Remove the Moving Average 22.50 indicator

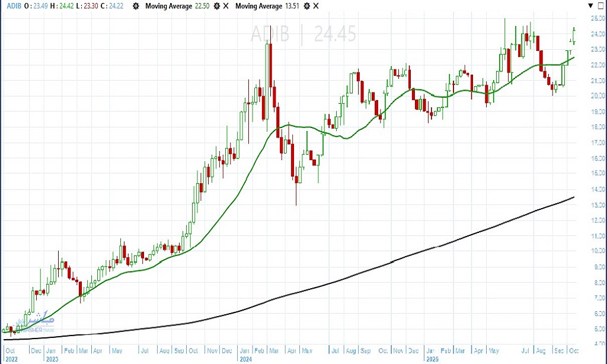pos(225,6)
